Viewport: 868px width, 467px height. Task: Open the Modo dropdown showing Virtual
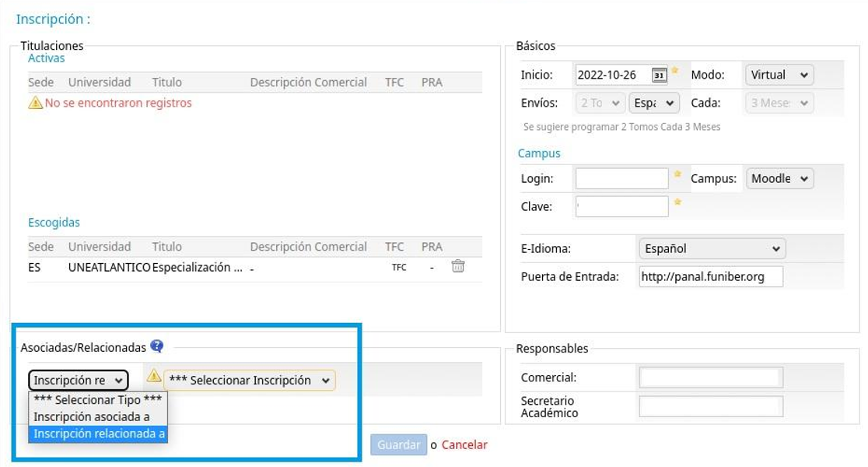(x=779, y=75)
